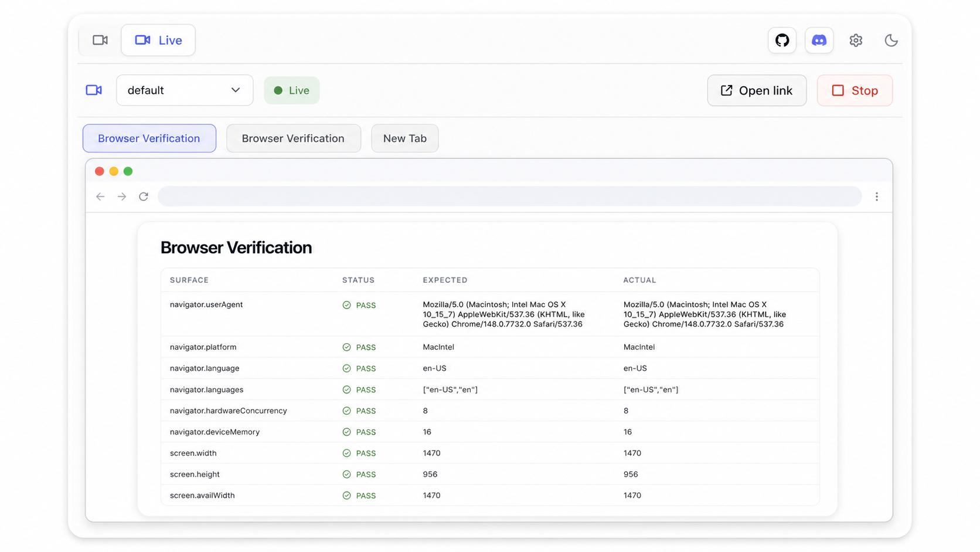This screenshot has height=552, width=980.
Task: Open settings via the gear icon
Action: coord(856,40)
